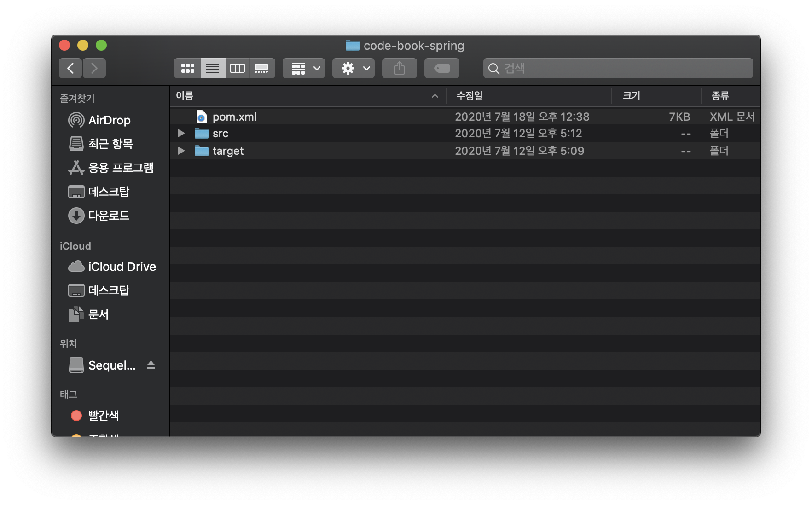Image resolution: width=812 pixels, height=505 pixels.
Task: Close the Finder window
Action: click(x=64, y=45)
